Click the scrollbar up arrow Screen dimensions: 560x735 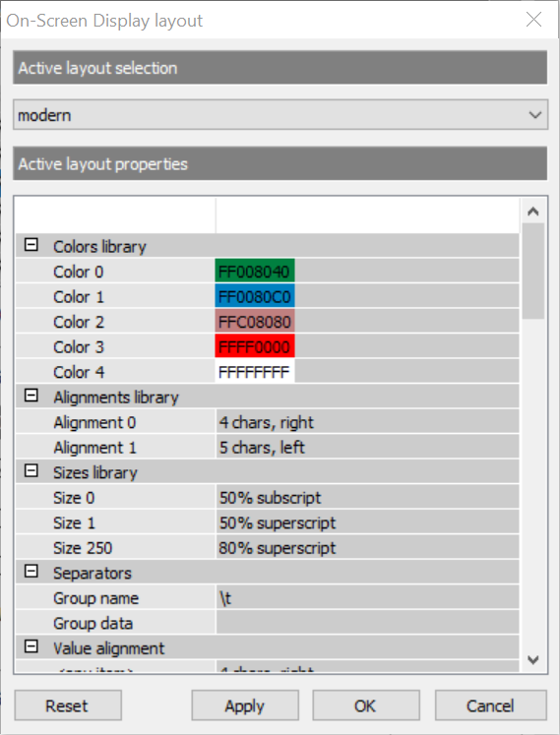tap(533, 212)
